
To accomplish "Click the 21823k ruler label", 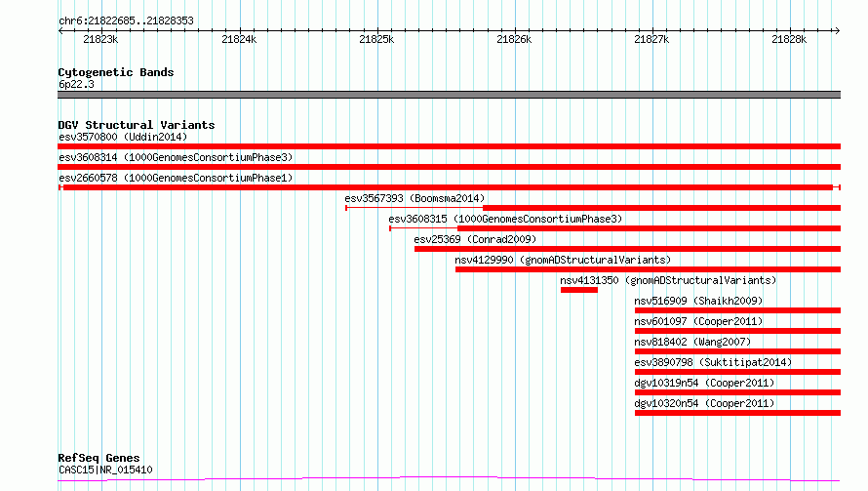I will pyautogui.click(x=100, y=39).
